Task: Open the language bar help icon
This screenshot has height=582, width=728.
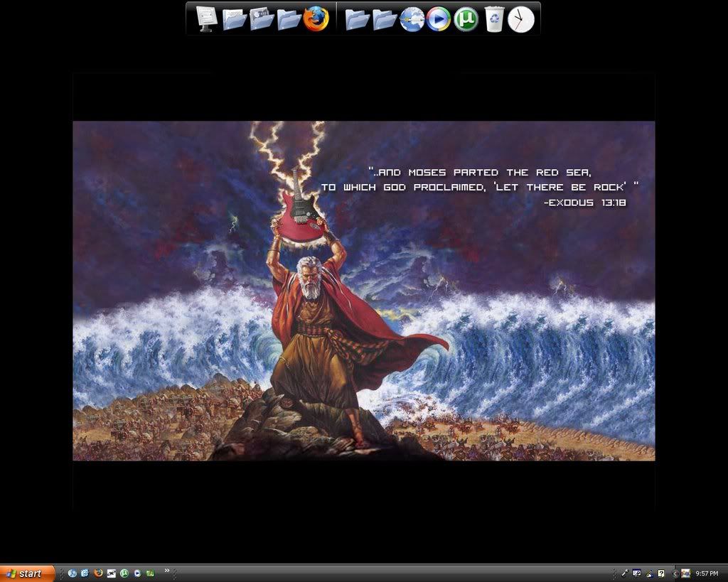Action: coord(661,573)
